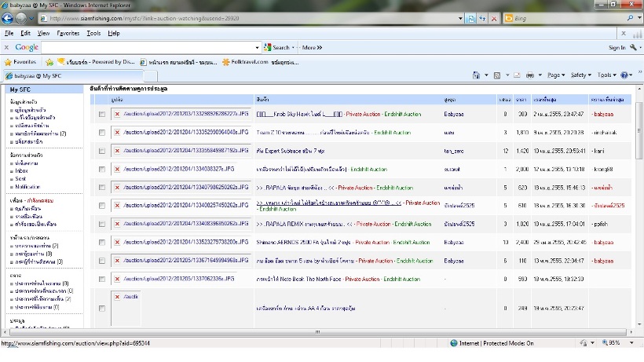Click the Protected Mode globe status icon
644x362 pixels.
(x=454, y=343)
